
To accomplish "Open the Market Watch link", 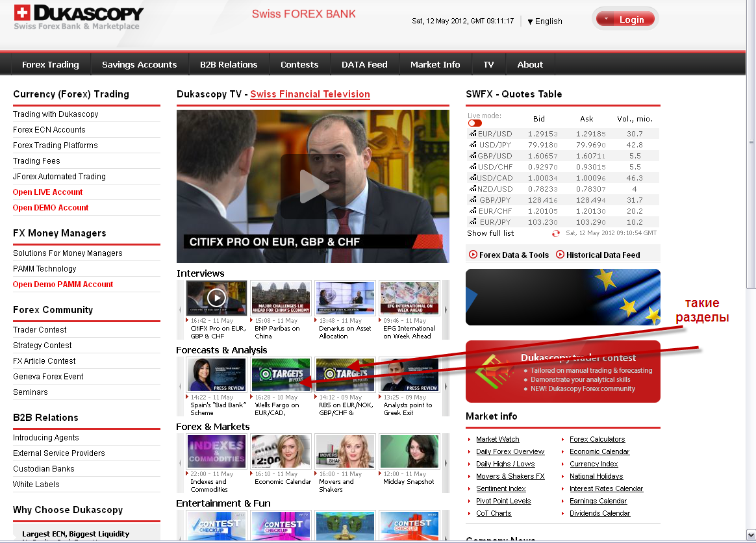I will pyautogui.click(x=498, y=439).
